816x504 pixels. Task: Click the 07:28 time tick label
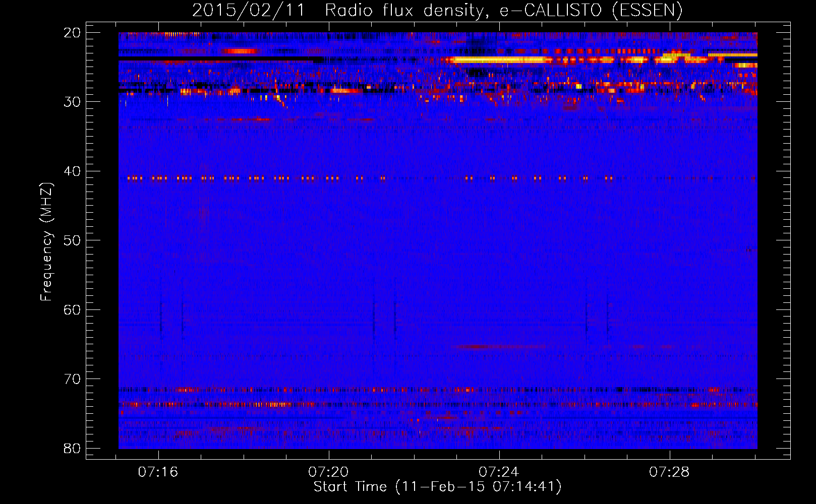pyautogui.click(x=669, y=472)
